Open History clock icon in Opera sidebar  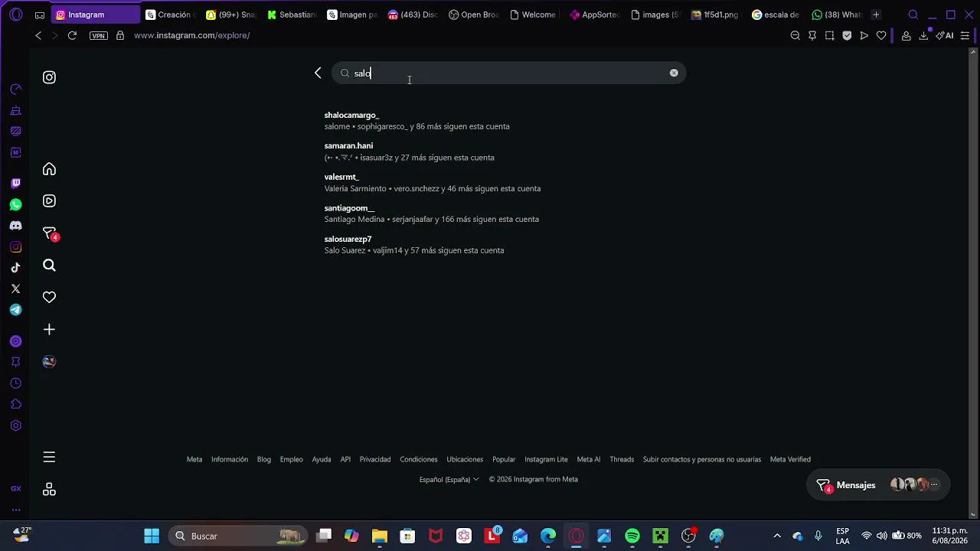point(15,383)
